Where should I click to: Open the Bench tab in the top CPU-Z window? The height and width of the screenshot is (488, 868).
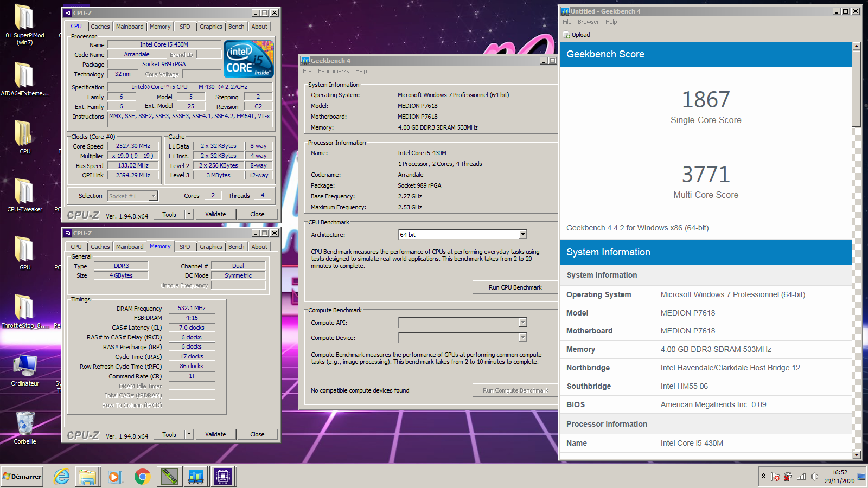[x=236, y=27]
